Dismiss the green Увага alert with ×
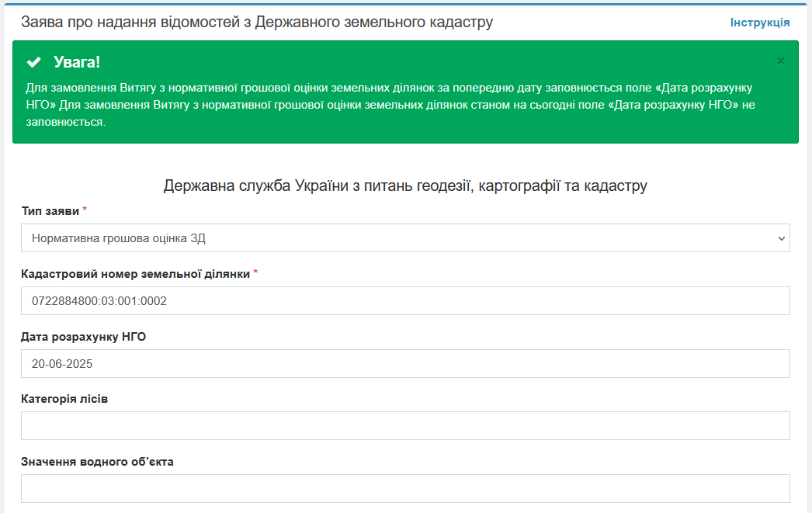Screen dimensions: 812x513 pyautogui.click(x=781, y=61)
